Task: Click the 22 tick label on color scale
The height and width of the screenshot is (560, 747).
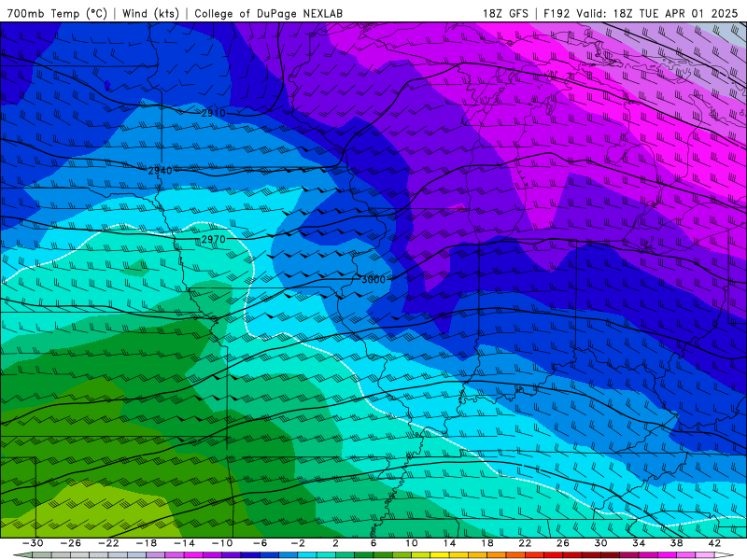Action: [x=525, y=543]
